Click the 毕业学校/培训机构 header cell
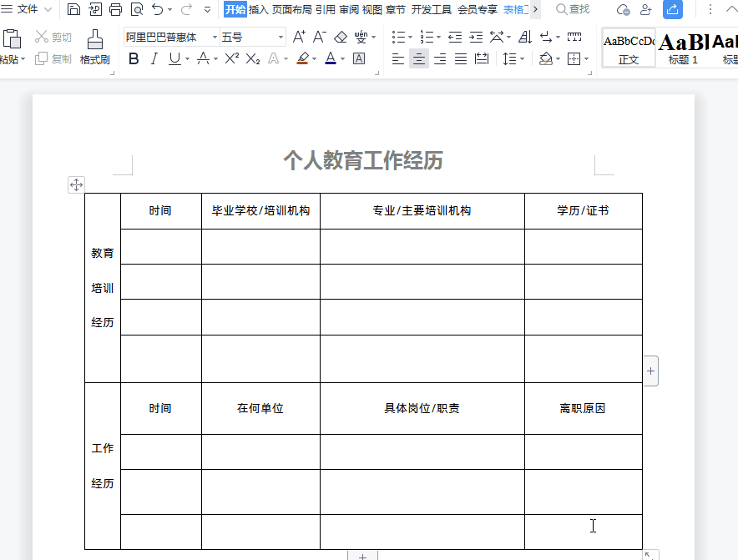This screenshot has height=560, width=738. point(260,211)
